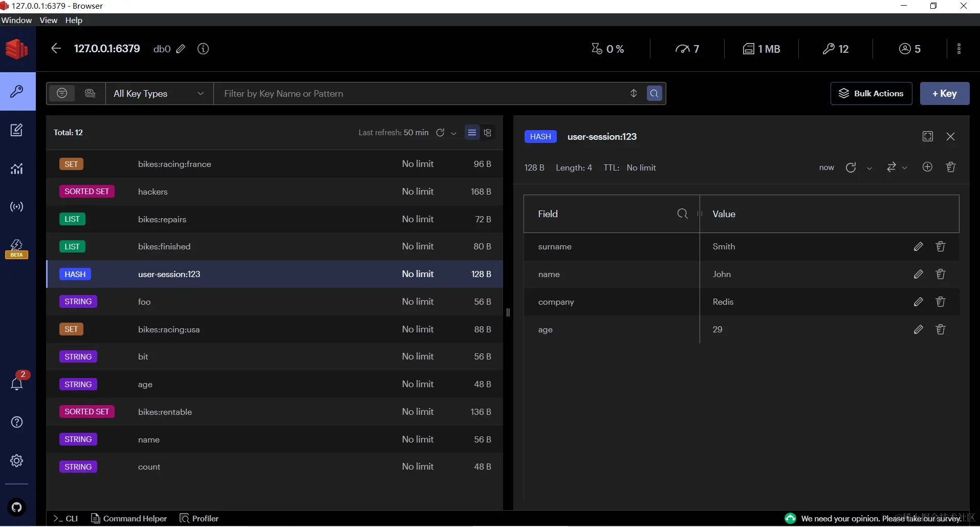
Task: Click the panel resize handle between lists
Action: pyautogui.click(x=508, y=312)
